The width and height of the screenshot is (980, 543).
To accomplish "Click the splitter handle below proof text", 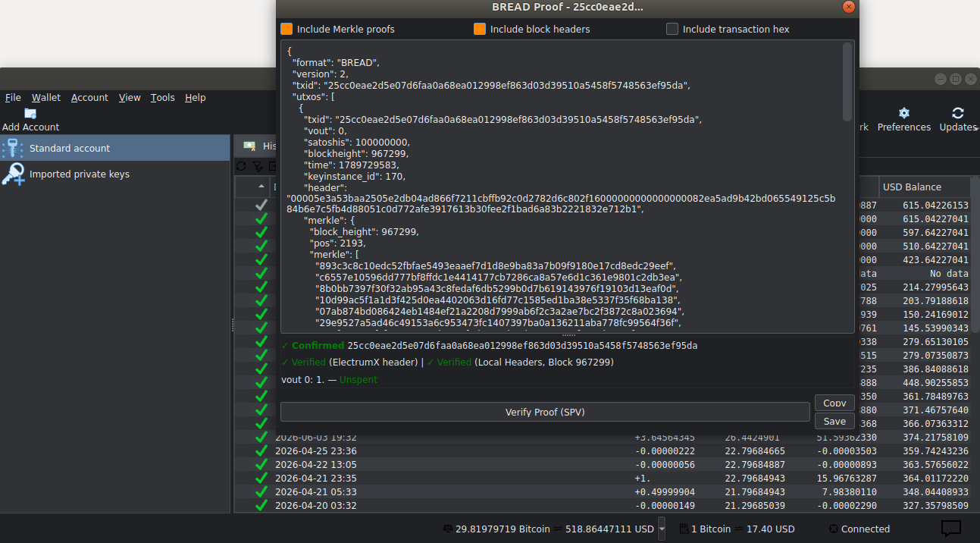I will tap(568, 335).
